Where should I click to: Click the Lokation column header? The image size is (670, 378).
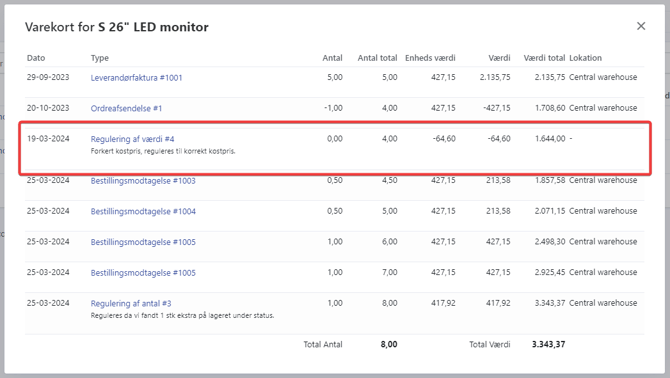(585, 58)
